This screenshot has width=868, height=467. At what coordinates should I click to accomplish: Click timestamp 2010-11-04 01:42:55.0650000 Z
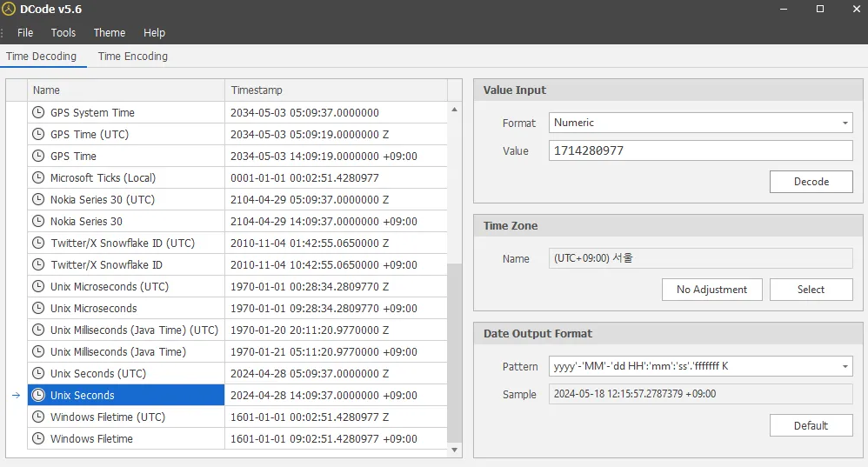(310, 243)
